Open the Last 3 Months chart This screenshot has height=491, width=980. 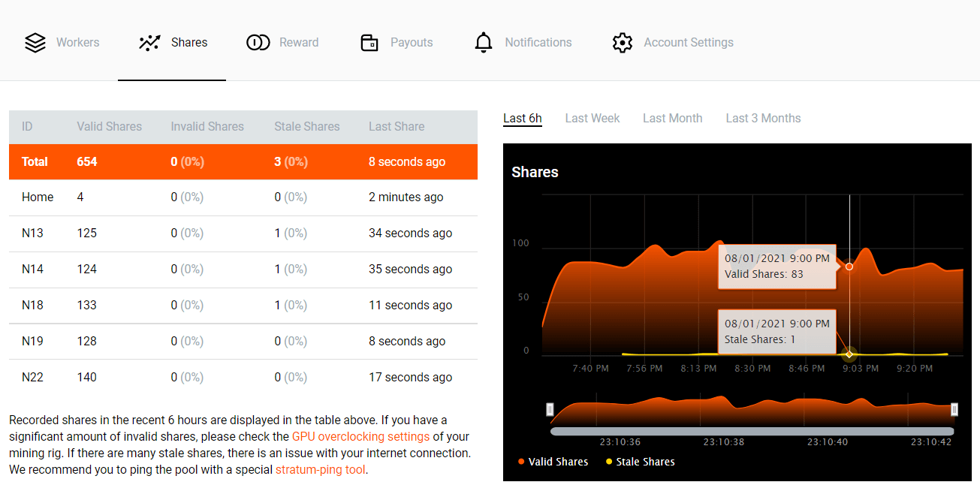763,118
